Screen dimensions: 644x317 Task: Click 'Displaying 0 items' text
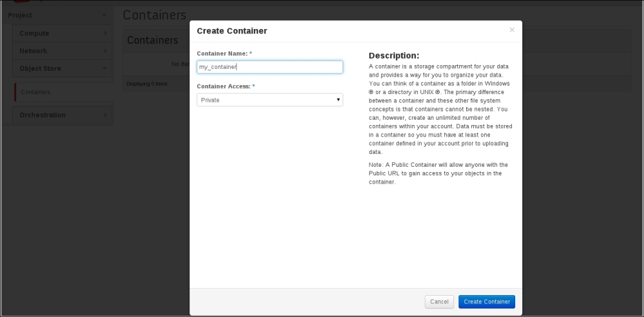pyautogui.click(x=147, y=84)
